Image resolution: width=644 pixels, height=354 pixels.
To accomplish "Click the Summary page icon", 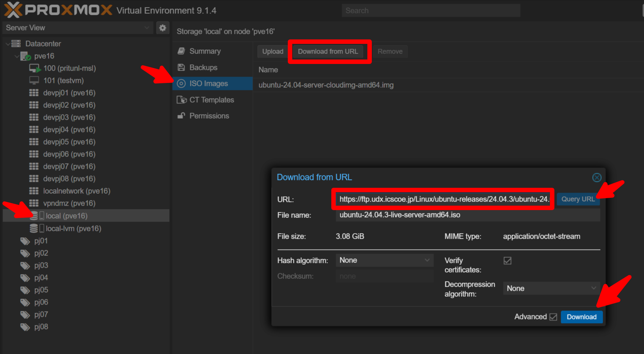I will pyautogui.click(x=181, y=51).
